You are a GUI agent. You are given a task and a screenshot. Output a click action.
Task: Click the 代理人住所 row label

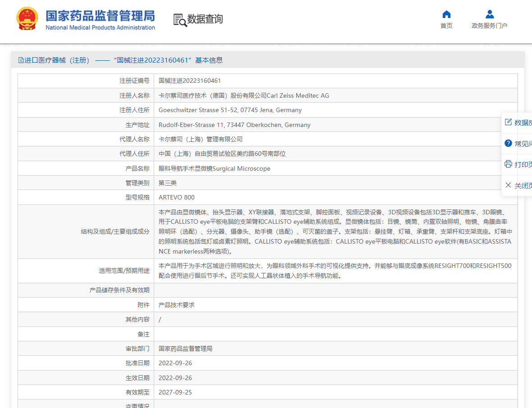click(x=134, y=154)
